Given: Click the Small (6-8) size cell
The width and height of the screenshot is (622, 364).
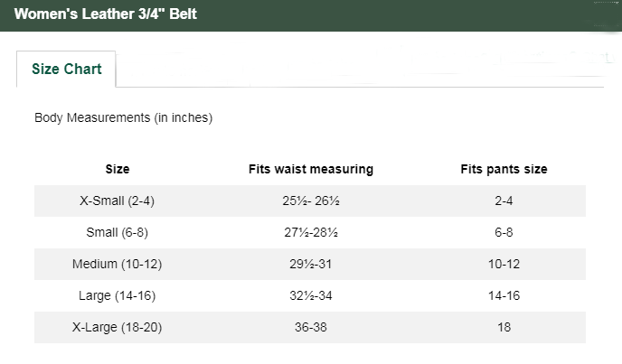Looking at the screenshot, I should click(x=118, y=232).
